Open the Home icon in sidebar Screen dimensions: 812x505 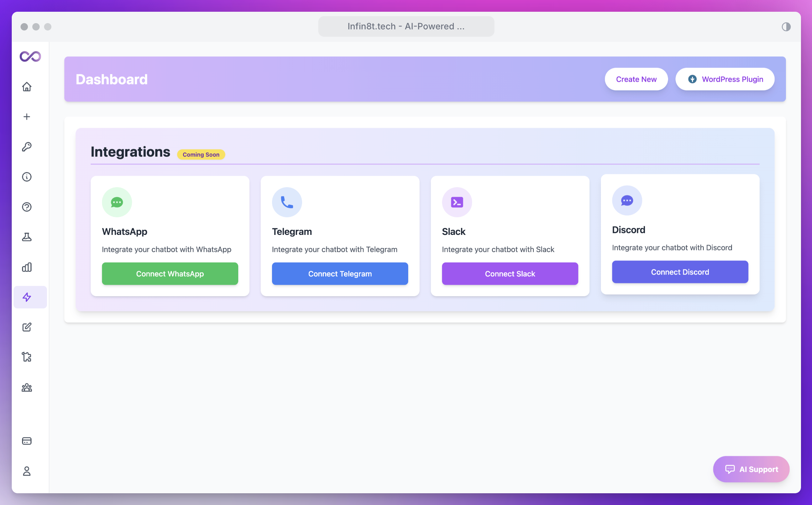click(x=27, y=87)
